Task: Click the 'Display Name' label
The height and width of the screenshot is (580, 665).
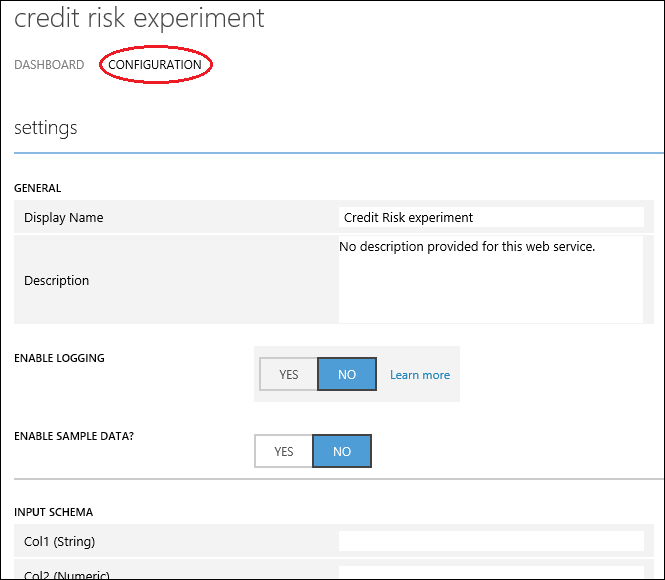Action: click(64, 218)
